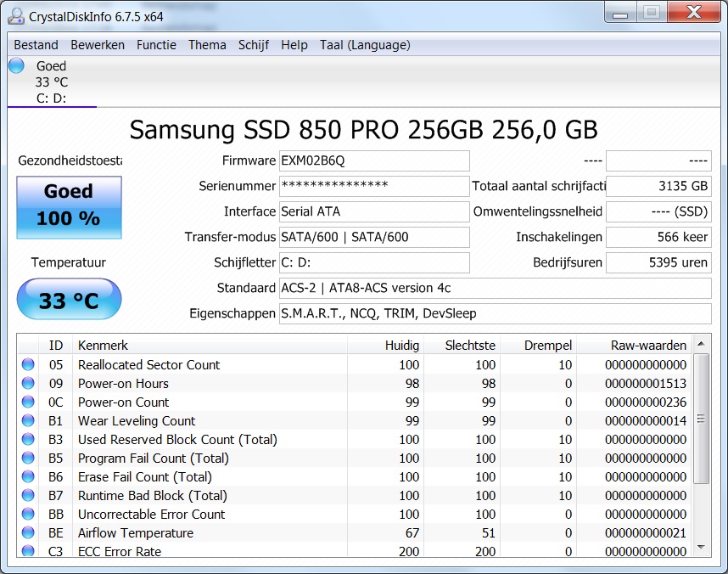Screen dimensions: 728x574
Task: Open the Functie menu
Action: (x=156, y=45)
